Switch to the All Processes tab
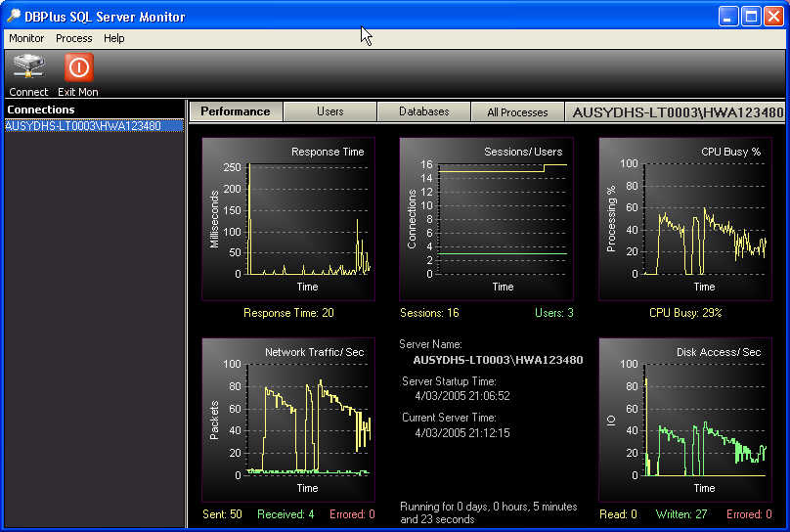The width and height of the screenshot is (790, 532). [x=517, y=111]
